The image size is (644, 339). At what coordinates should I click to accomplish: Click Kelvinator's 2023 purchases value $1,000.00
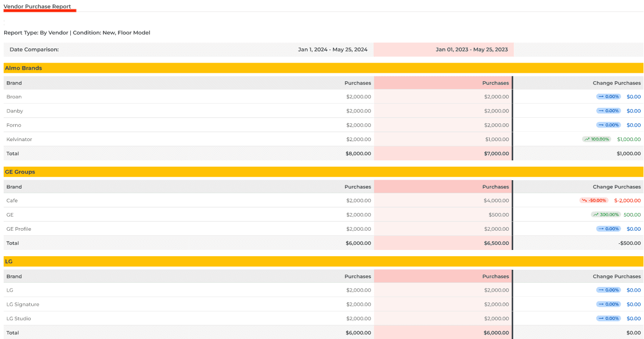[x=497, y=139]
